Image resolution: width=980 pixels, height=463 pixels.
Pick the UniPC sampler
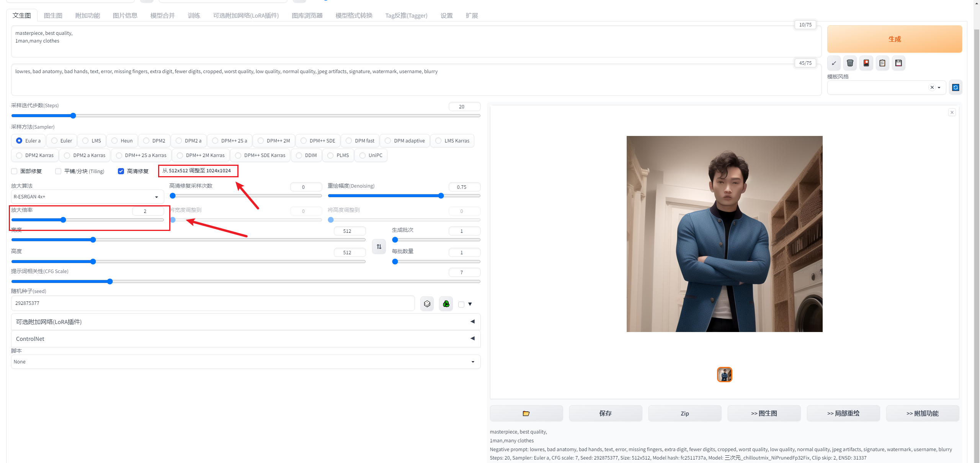(371, 155)
